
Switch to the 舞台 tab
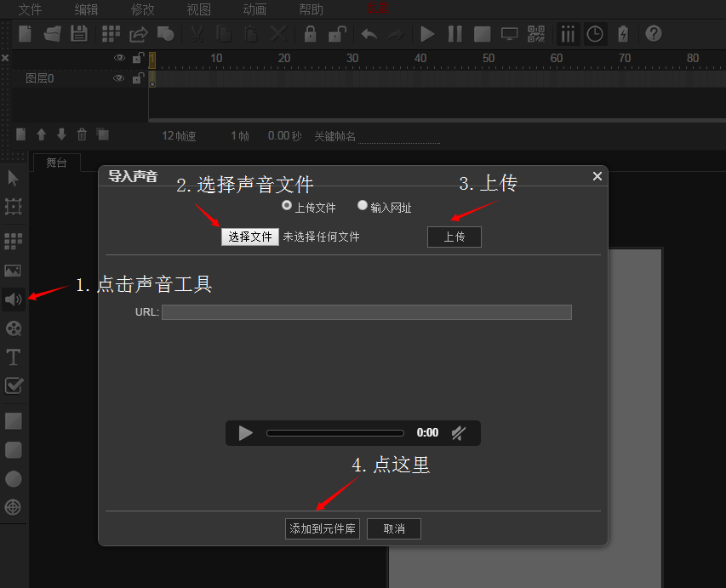(x=56, y=162)
